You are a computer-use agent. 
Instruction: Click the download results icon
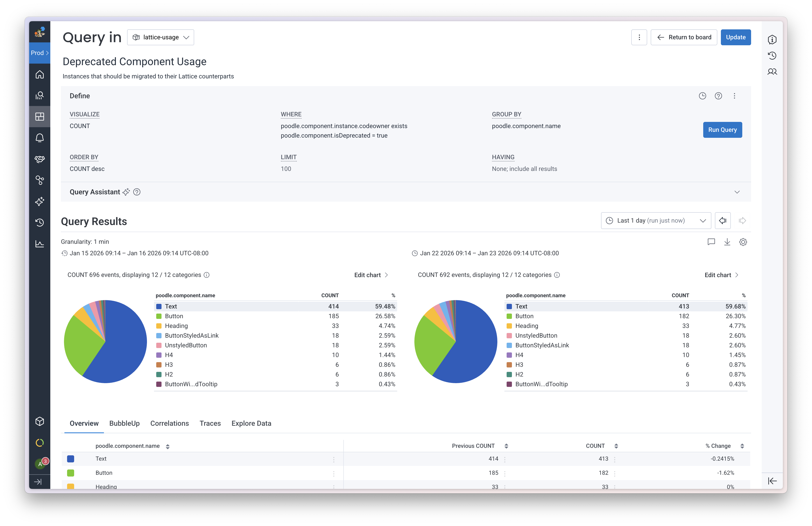[727, 242]
